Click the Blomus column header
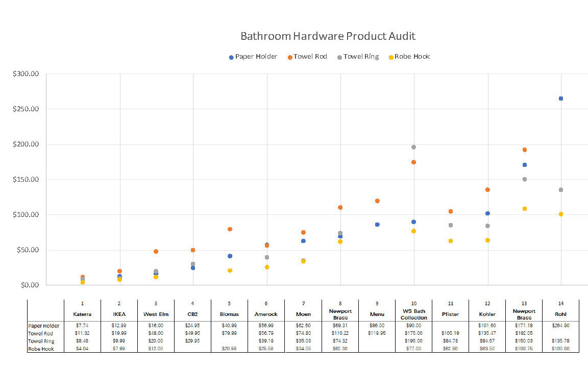The width and height of the screenshot is (588, 367). pyautogui.click(x=229, y=314)
